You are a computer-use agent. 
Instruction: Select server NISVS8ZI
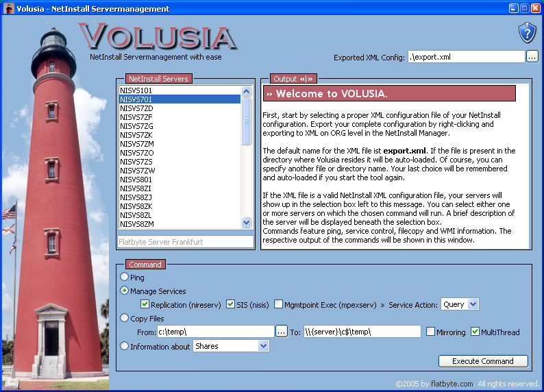tap(180, 188)
